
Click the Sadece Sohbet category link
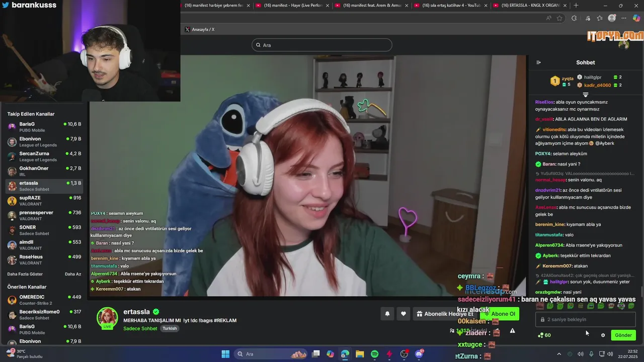coord(140,328)
